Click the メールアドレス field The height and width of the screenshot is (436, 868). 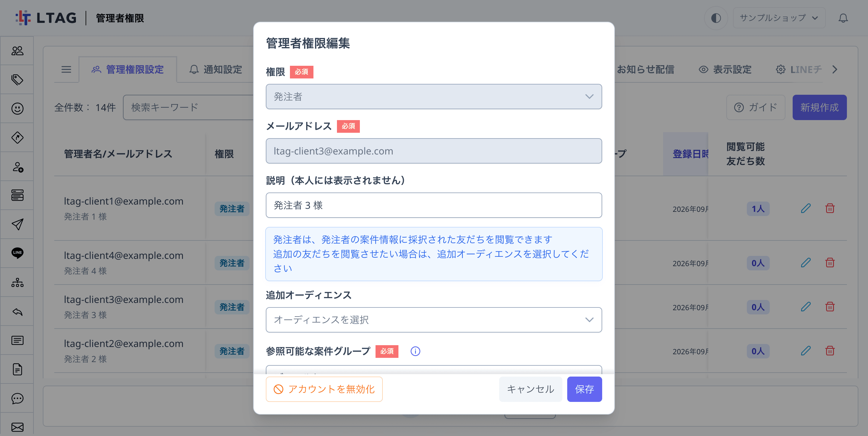click(x=434, y=151)
